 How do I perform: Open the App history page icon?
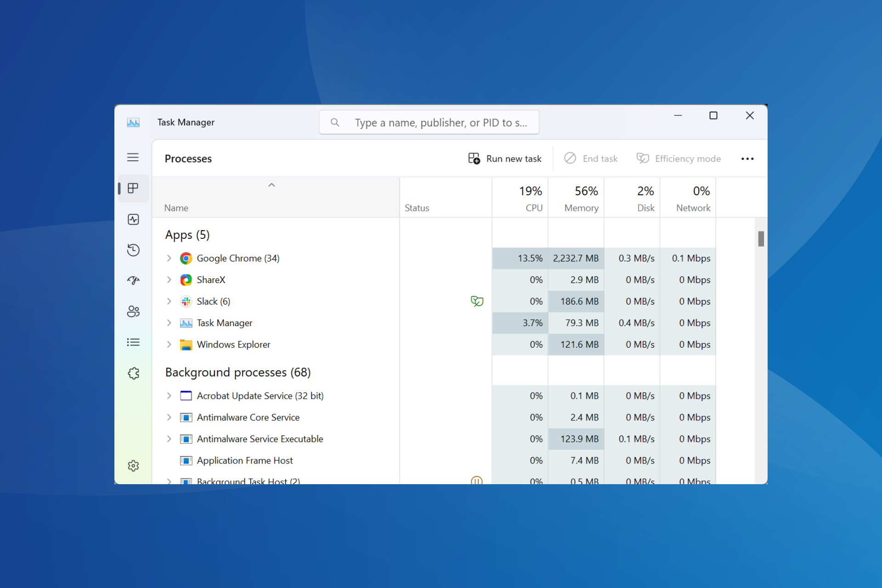pos(133,250)
